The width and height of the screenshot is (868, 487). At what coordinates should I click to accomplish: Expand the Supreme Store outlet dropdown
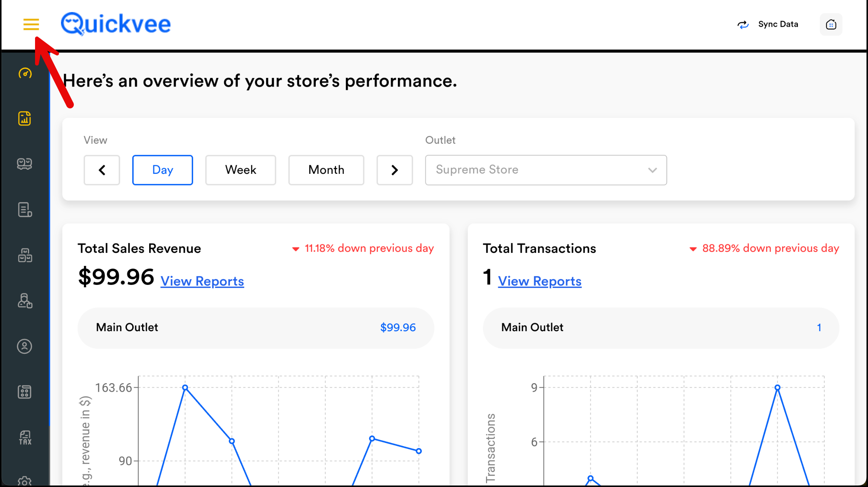[x=546, y=170]
